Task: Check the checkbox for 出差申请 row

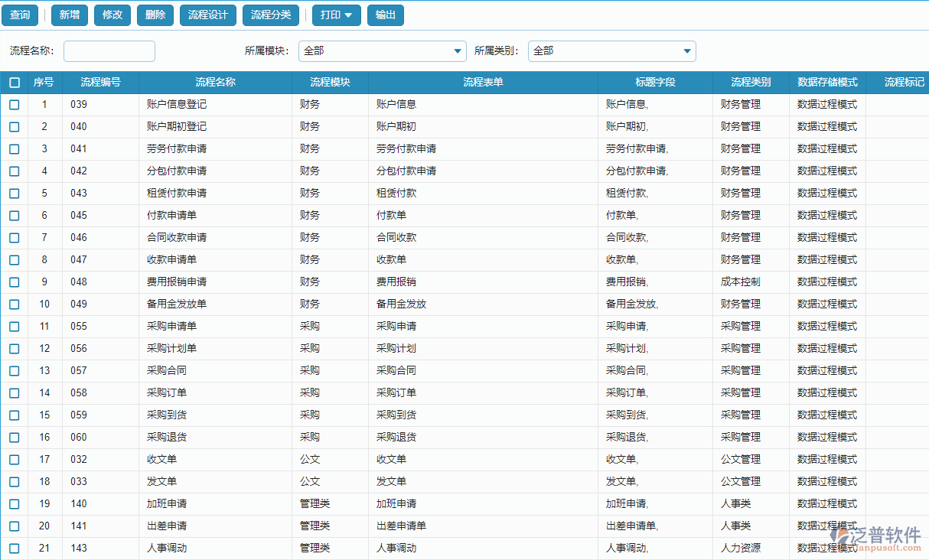Action: 13,526
